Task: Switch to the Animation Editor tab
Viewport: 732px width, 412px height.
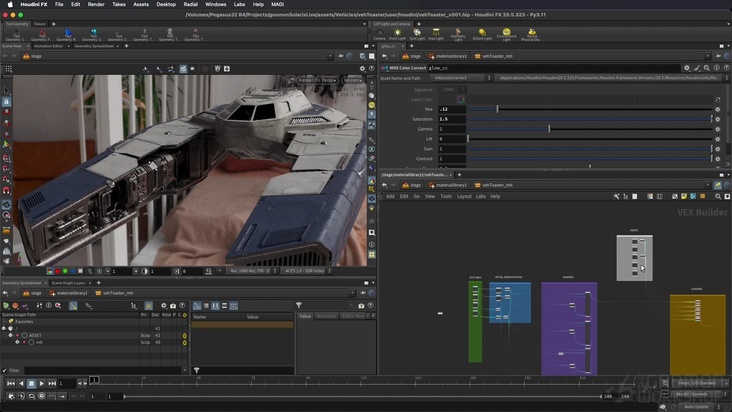Action: [x=49, y=46]
